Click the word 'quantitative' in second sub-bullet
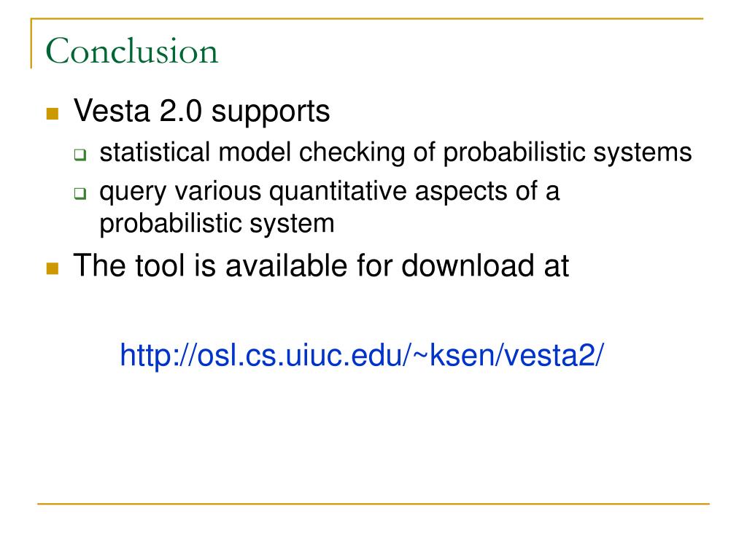Viewport: 747px width, 560px height. coord(338,192)
